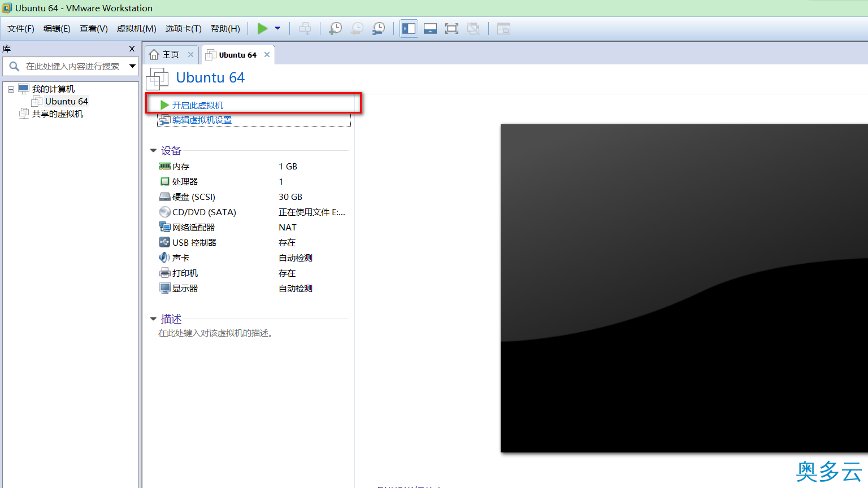Click the 内存 memory device icon

pos(164,166)
